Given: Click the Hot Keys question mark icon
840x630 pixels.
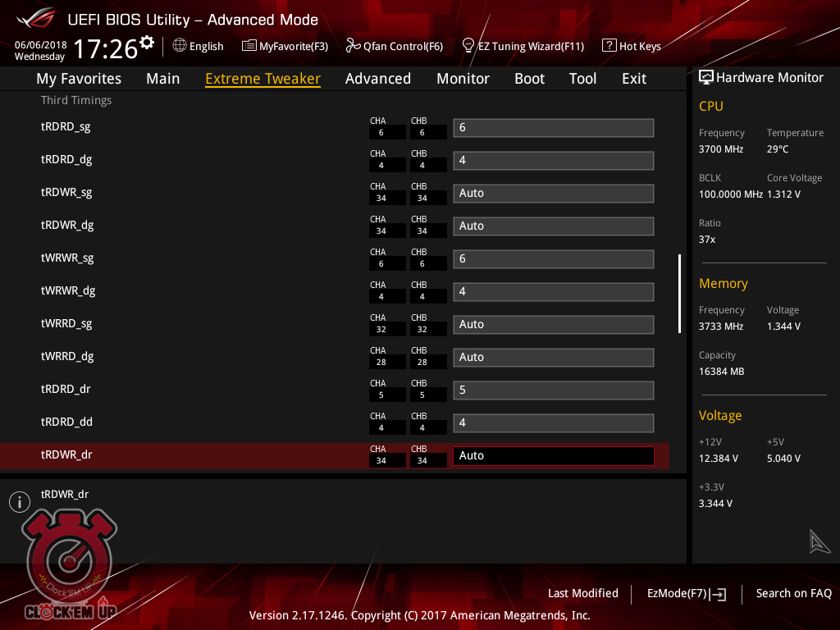Looking at the screenshot, I should pos(609,46).
